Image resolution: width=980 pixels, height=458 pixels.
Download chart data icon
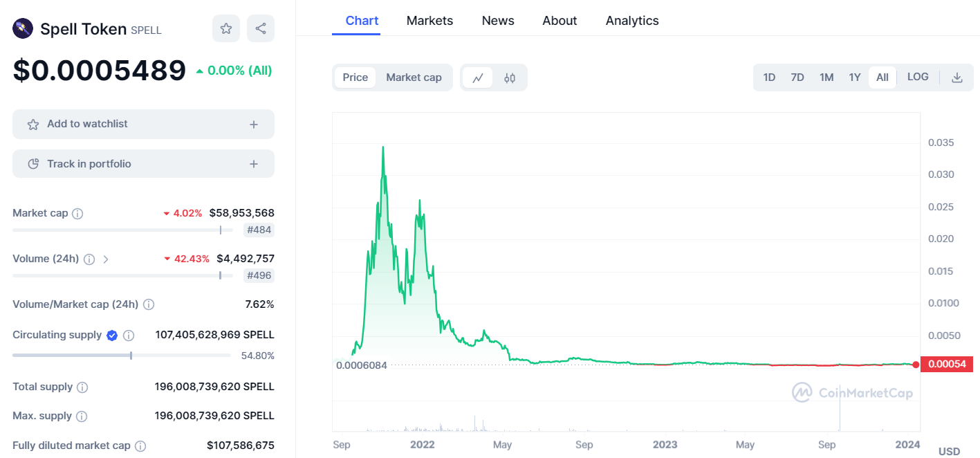click(957, 77)
